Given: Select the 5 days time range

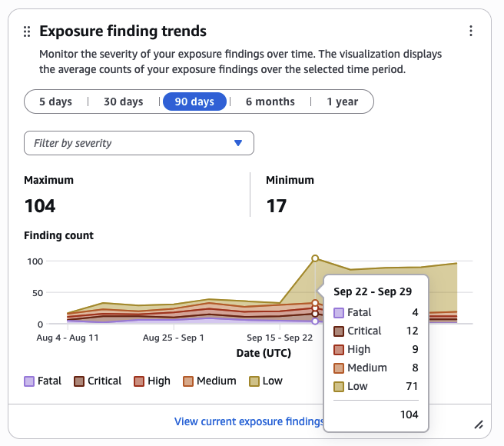Looking at the screenshot, I should (x=55, y=102).
